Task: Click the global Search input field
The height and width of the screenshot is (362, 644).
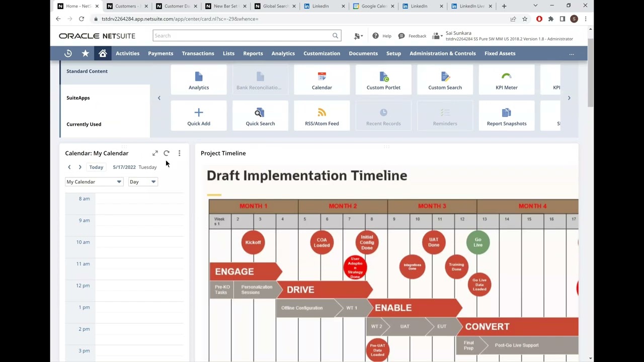Action: [242, 36]
